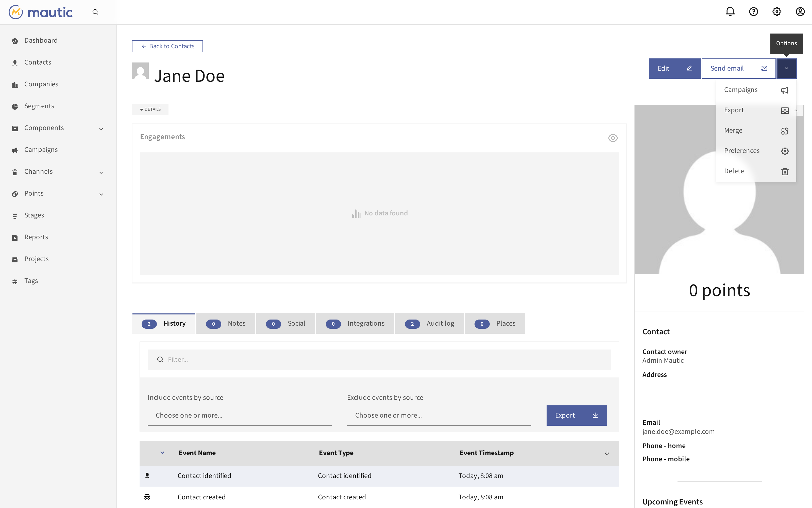812x508 pixels.
Task: Open Campaigns in sidebar
Action: [x=58, y=150]
